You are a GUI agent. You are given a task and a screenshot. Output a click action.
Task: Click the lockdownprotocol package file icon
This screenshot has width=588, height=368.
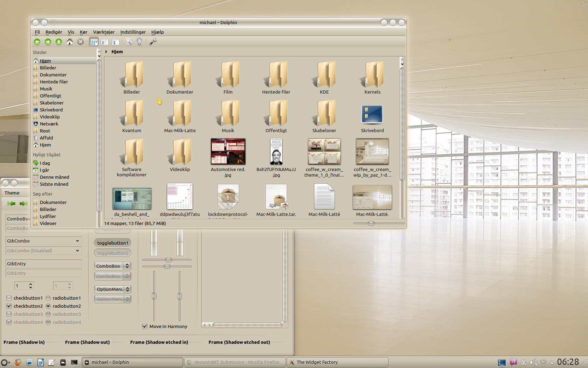tap(228, 197)
